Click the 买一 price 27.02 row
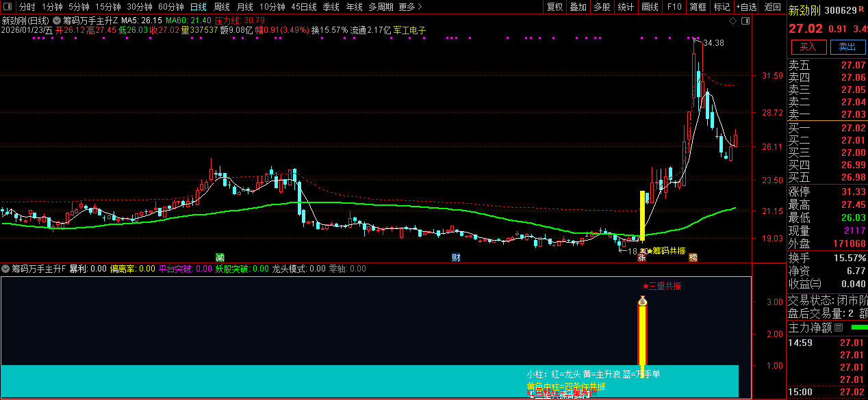This screenshot has height=400, width=868. coord(827,128)
